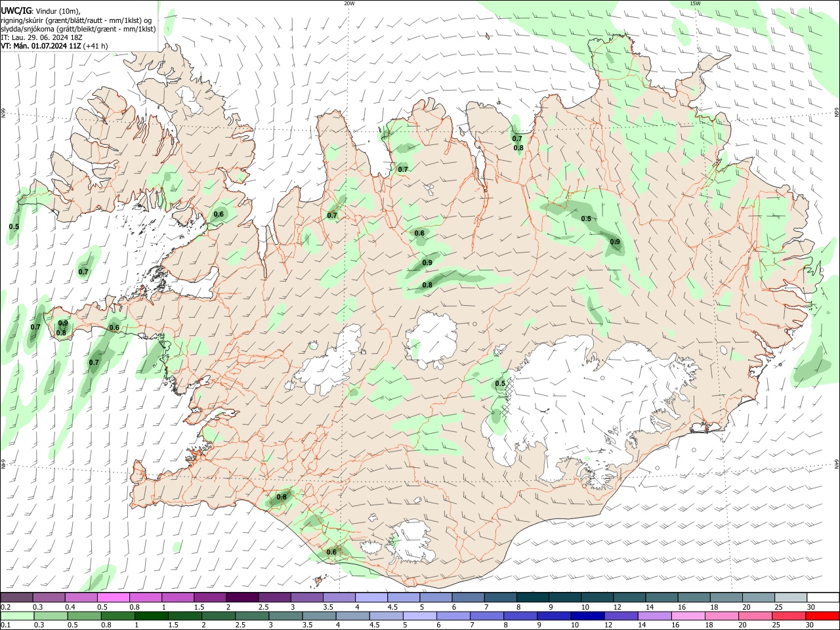Image resolution: width=840 pixels, height=630 pixels.
Task: Click the '0.1' label under lower legend
Action: coord(5,625)
